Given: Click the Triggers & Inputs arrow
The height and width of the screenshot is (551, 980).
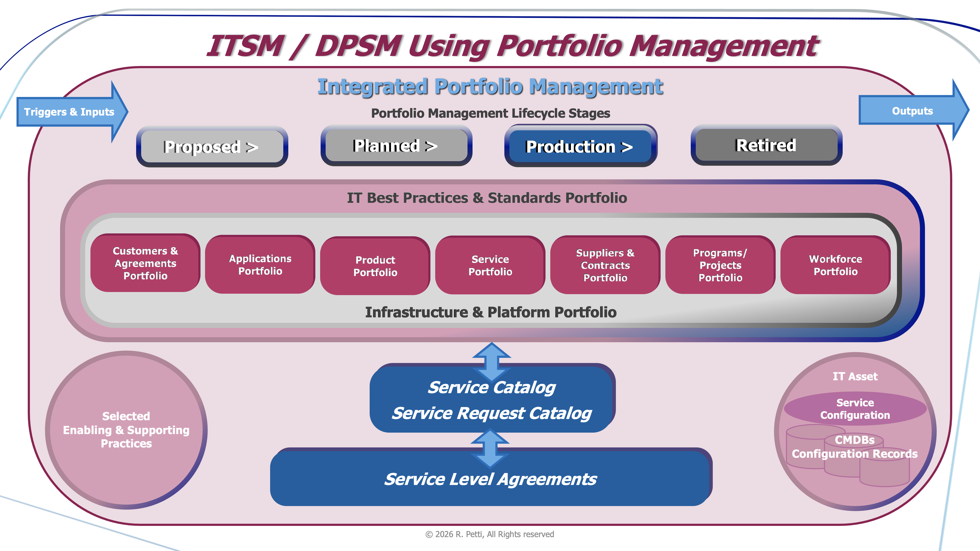Looking at the screenshot, I should point(69,112).
